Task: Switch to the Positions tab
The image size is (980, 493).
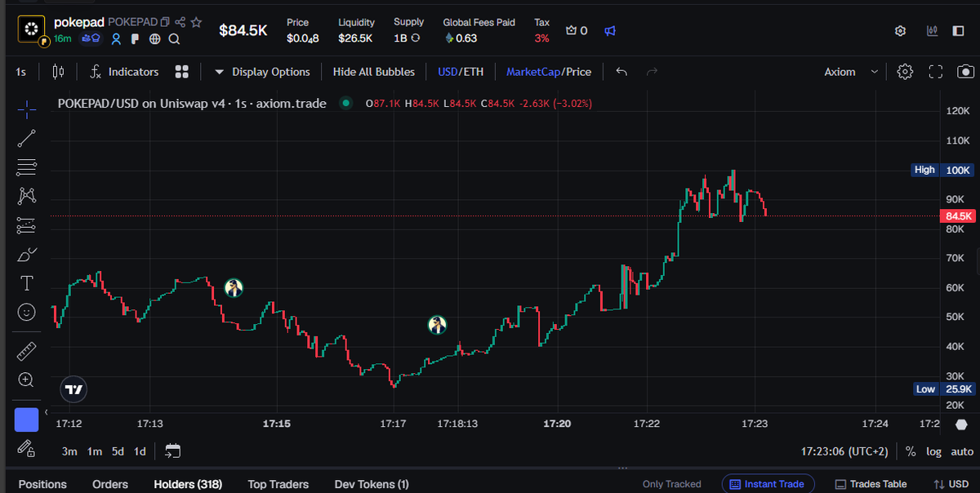Action: 42,484
